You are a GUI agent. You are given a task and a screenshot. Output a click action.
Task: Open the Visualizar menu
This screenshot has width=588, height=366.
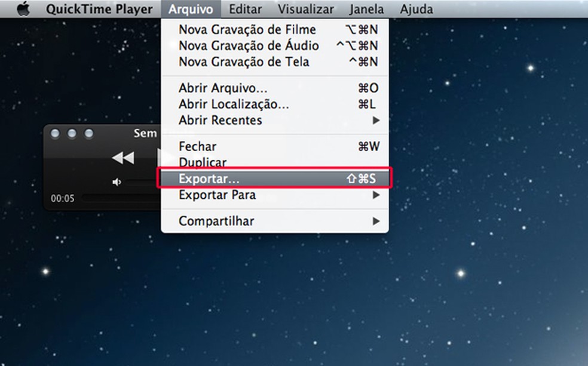tap(305, 9)
